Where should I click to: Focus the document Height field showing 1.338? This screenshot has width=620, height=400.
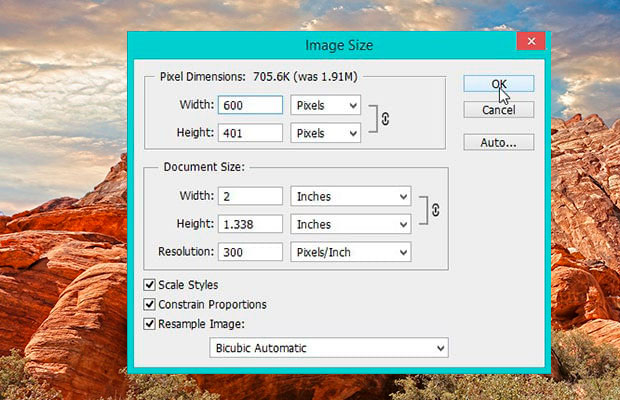click(246, 224)
